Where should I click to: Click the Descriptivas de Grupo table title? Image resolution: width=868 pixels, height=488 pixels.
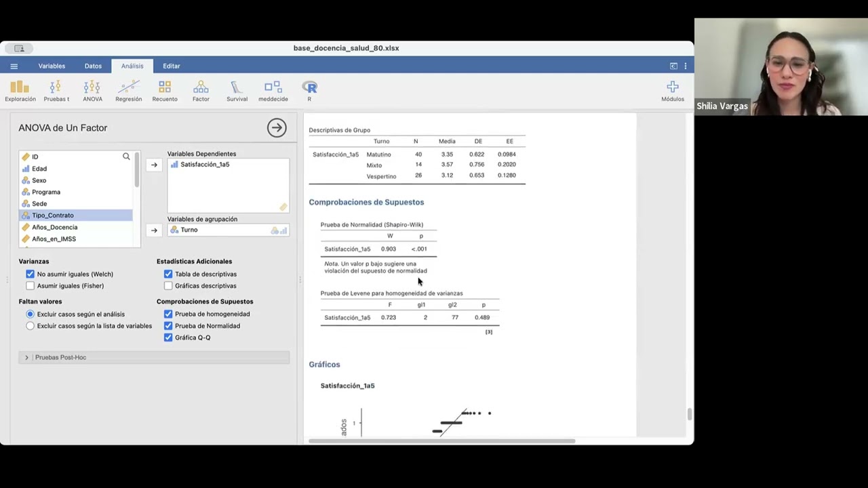click(339, 130)
